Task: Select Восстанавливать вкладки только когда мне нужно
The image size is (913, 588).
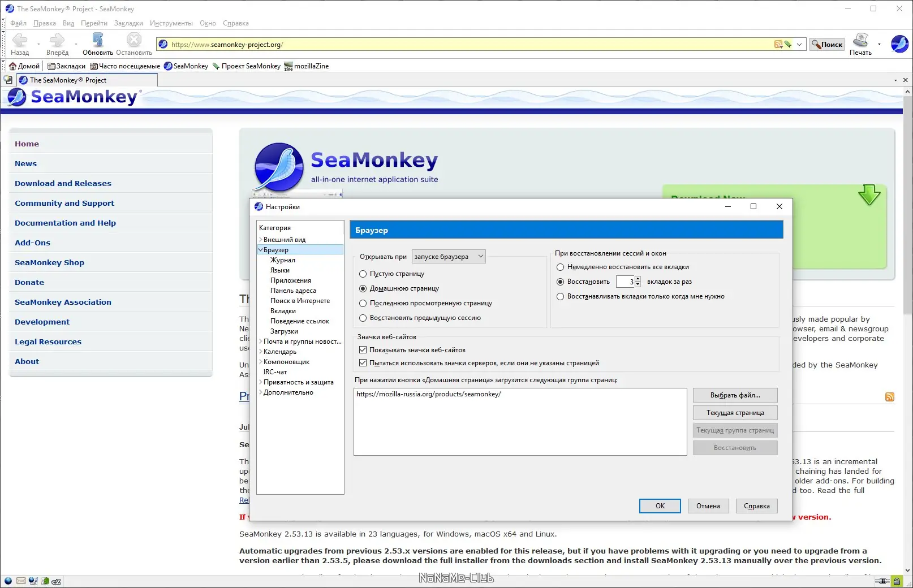Action: click(561, 297)
